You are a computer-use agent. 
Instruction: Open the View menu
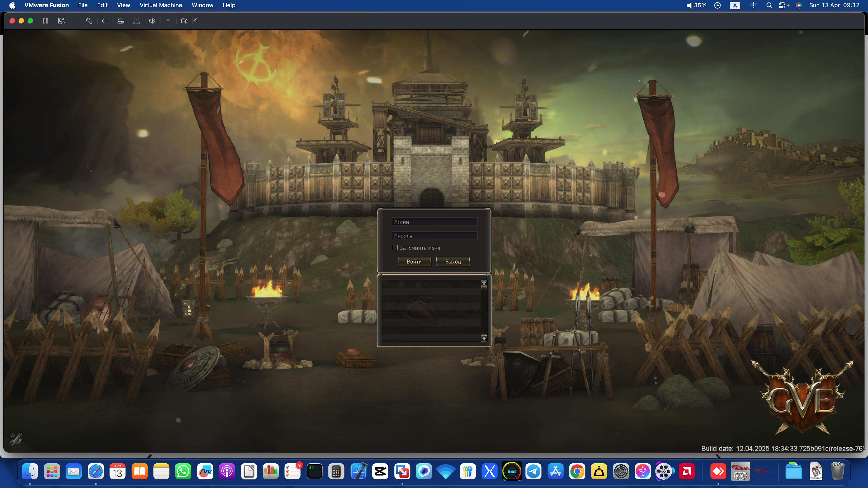(123, 5)
